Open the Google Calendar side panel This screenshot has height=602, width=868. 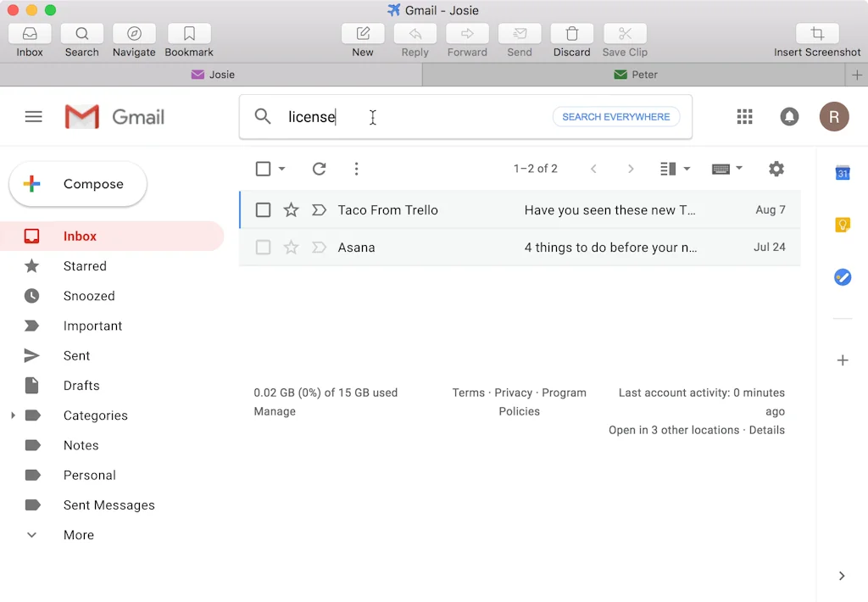[x=843, y=173]
